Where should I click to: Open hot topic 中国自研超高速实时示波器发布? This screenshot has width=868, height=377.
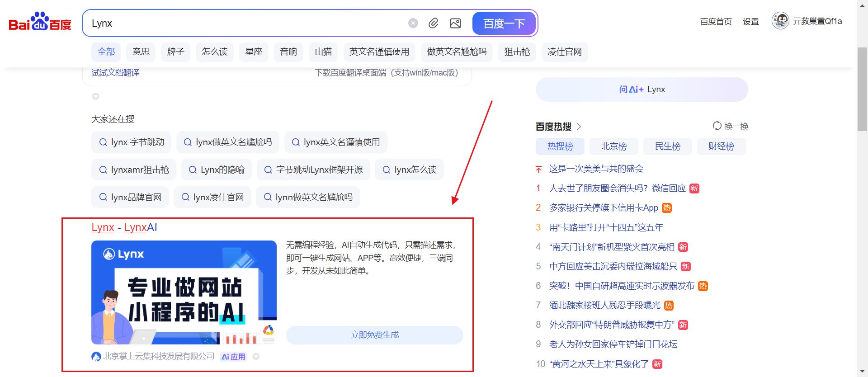click(x=622, y=286)
